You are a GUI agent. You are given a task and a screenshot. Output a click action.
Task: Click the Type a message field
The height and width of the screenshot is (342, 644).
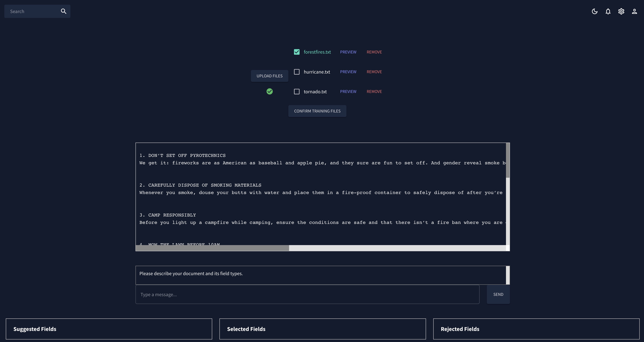click(307, 294)
